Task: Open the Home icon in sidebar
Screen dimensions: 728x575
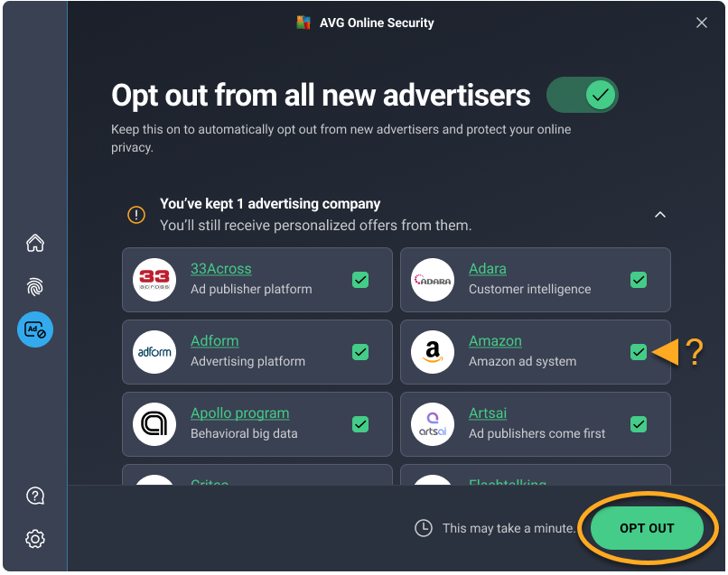Action: [35, 243]
